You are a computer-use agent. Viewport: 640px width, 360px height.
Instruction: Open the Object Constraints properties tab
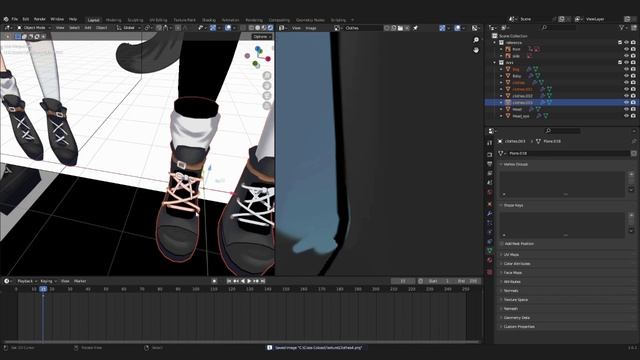490,242
